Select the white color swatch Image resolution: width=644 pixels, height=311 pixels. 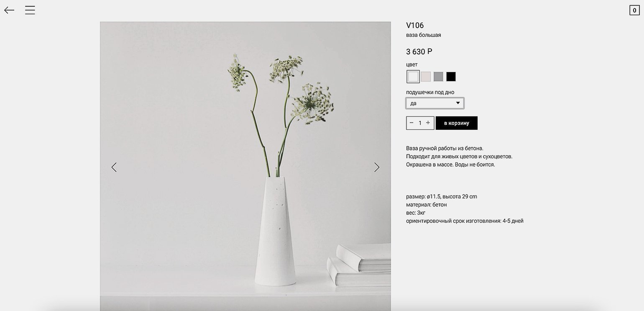tap(413, 77)
